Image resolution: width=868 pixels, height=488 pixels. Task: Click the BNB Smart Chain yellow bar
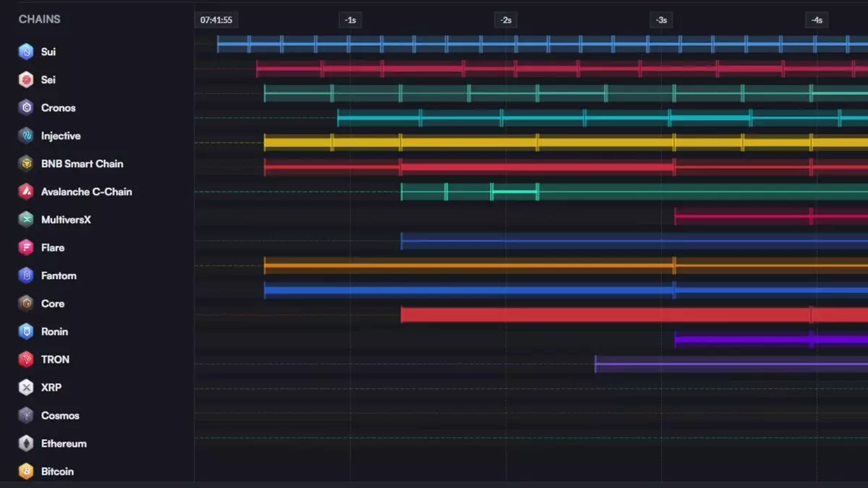566,142
